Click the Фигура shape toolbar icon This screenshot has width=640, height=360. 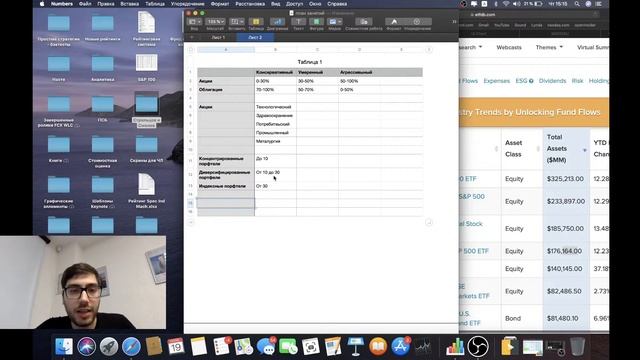(316, 22)
